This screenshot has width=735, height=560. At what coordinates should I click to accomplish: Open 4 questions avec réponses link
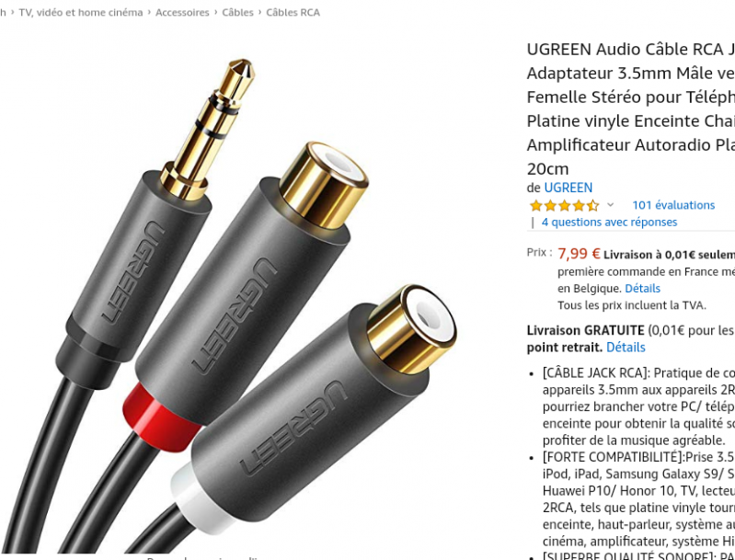[x=609, y=223]
